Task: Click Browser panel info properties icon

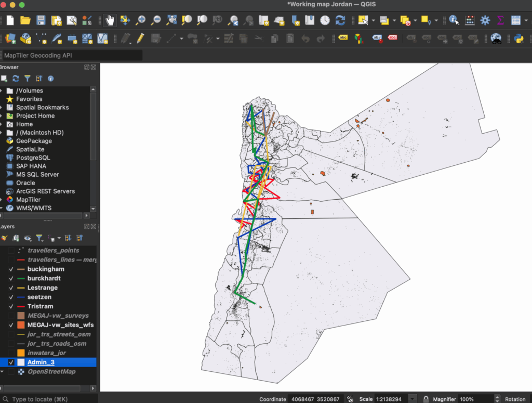Action: [50, 79]
